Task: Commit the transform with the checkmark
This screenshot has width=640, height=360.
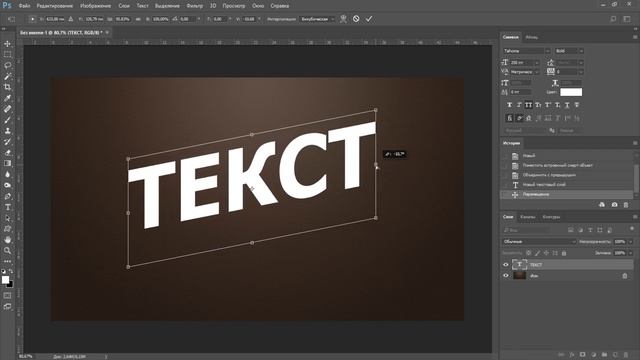Action: click(369, 19)
